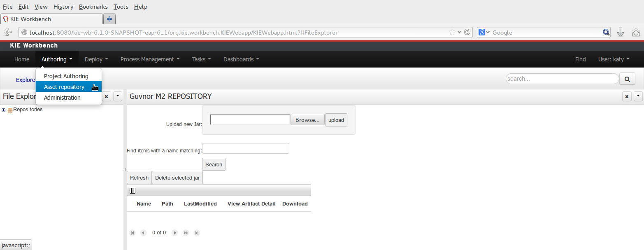Click the browser home icon
The width and height of the screenshot is (644, 250).
point(636,33)
